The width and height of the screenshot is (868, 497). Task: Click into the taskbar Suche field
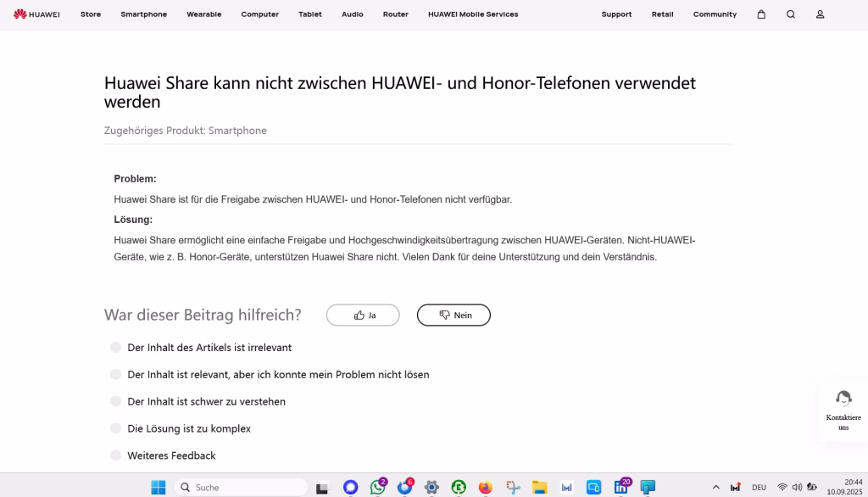click(x=241, y=487)
